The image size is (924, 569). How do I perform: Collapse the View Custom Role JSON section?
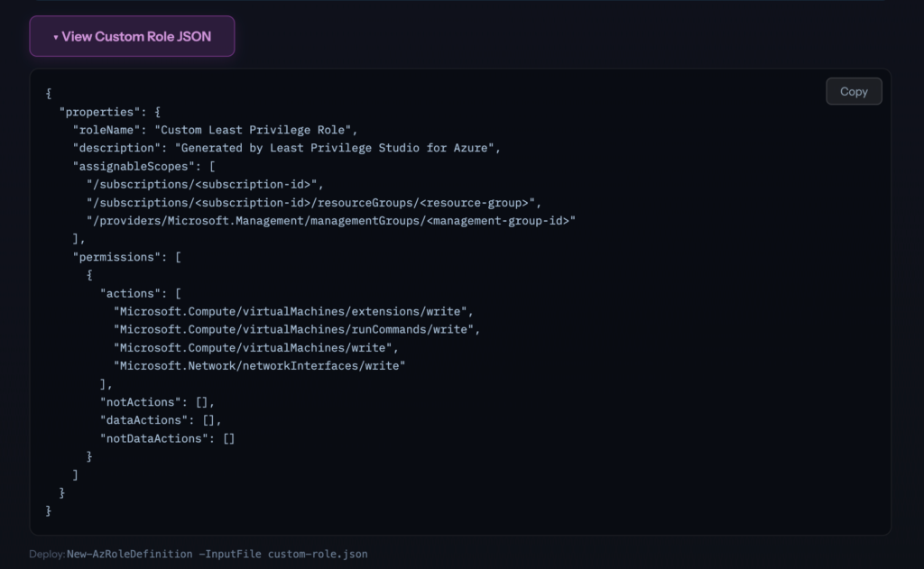pos(132,37)
